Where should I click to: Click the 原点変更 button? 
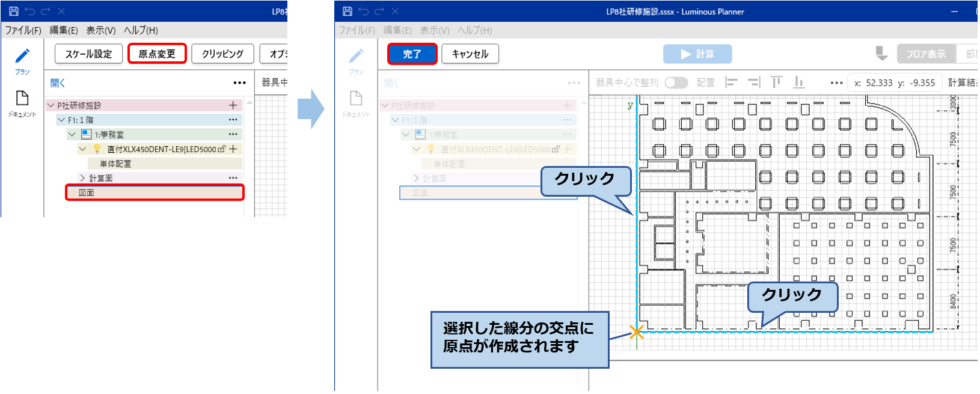(157, 54)
